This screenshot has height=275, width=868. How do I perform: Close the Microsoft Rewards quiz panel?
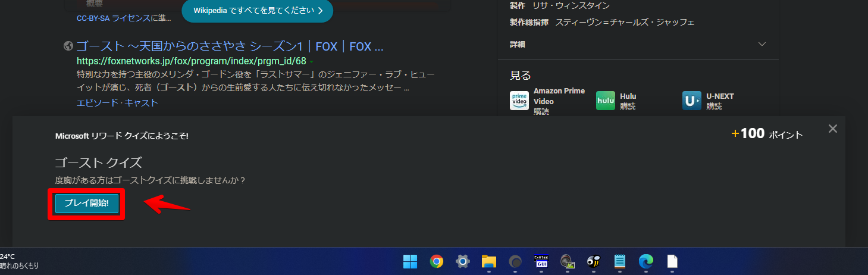833,129
